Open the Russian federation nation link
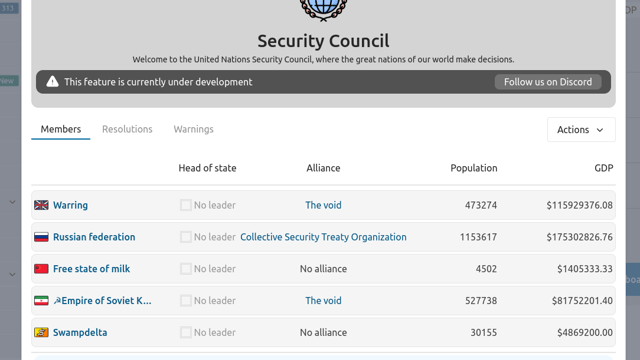Viewport: 640px width, 360px height. [x=94, y=237]
